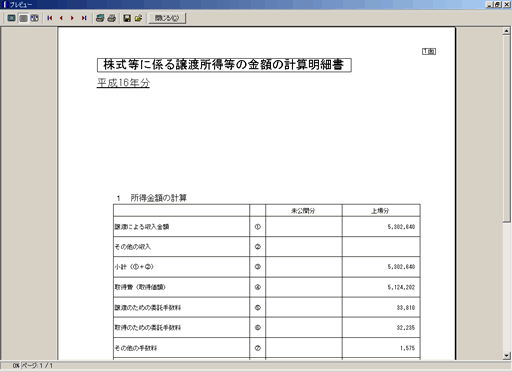Go to the first page of the preview
The width and height of the screenshot is (512, 372).
pyautogui.click(x=50, y=18)
